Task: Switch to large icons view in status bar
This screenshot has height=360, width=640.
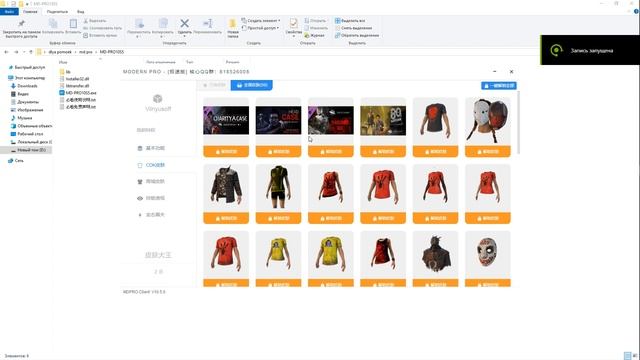Action: coord(636,356)
